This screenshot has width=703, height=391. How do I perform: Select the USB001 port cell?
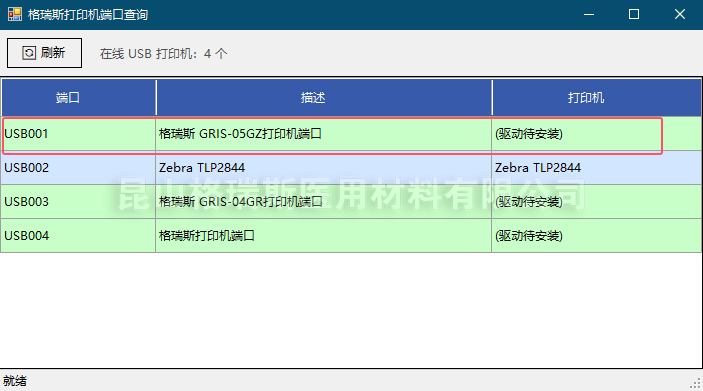point(78,134)
